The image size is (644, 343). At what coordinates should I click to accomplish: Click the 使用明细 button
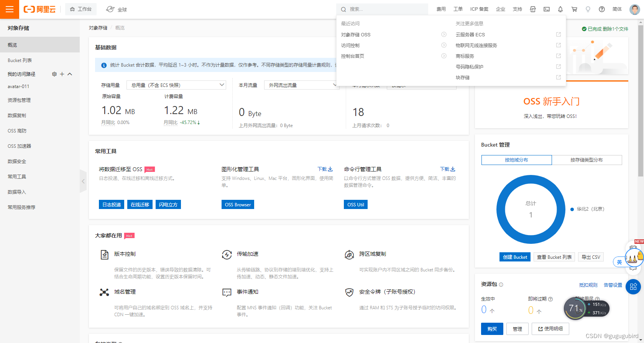coord(550,329)
